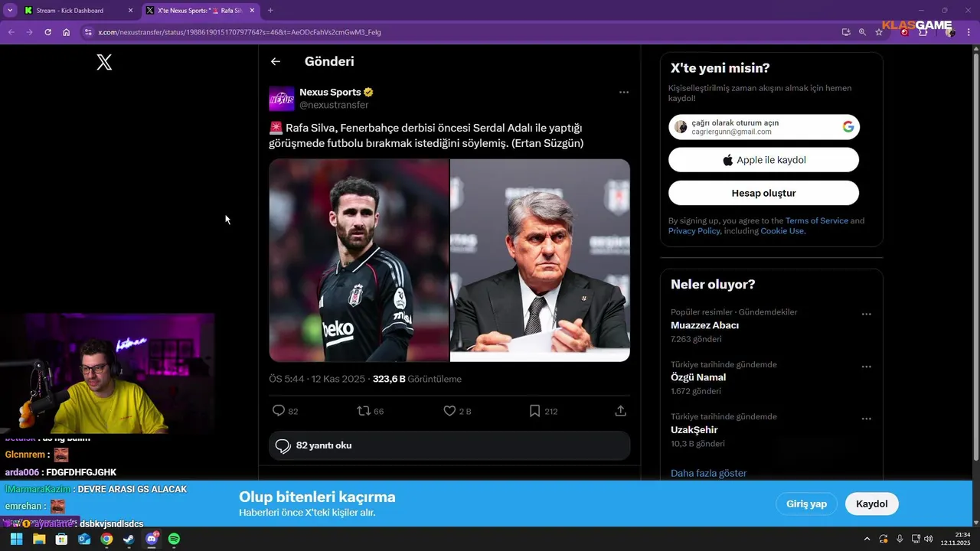
Task: Click the reply icon with 82 replies
Action: 279,411
